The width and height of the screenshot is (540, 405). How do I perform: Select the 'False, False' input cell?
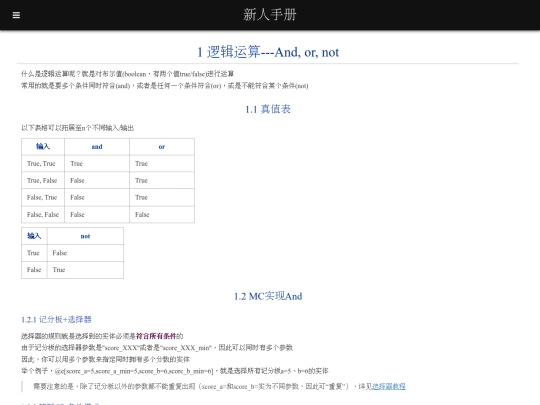pyautogui.click(x=43, y=215)
